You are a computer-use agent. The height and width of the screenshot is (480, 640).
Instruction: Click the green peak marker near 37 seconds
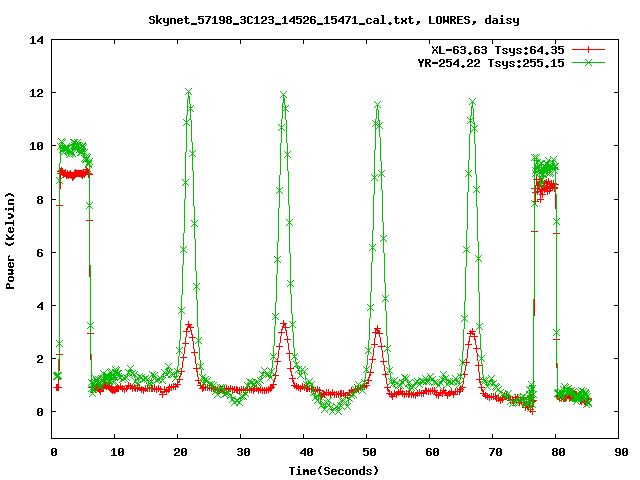[283, 95]
